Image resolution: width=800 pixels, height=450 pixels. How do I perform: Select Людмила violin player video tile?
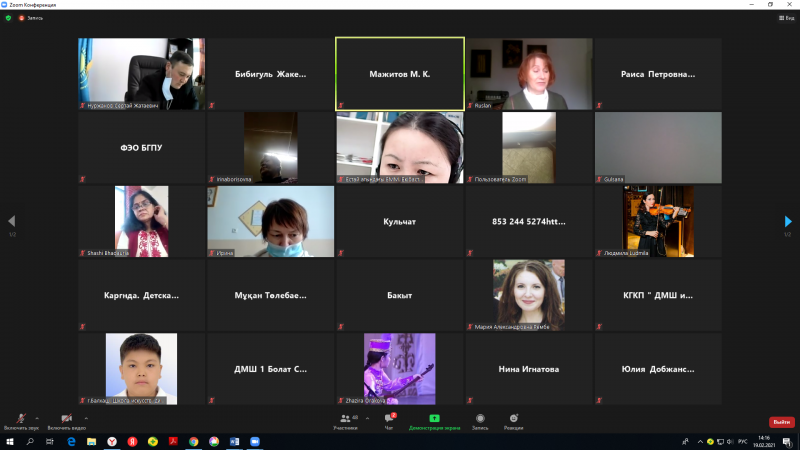coord(657,221)
